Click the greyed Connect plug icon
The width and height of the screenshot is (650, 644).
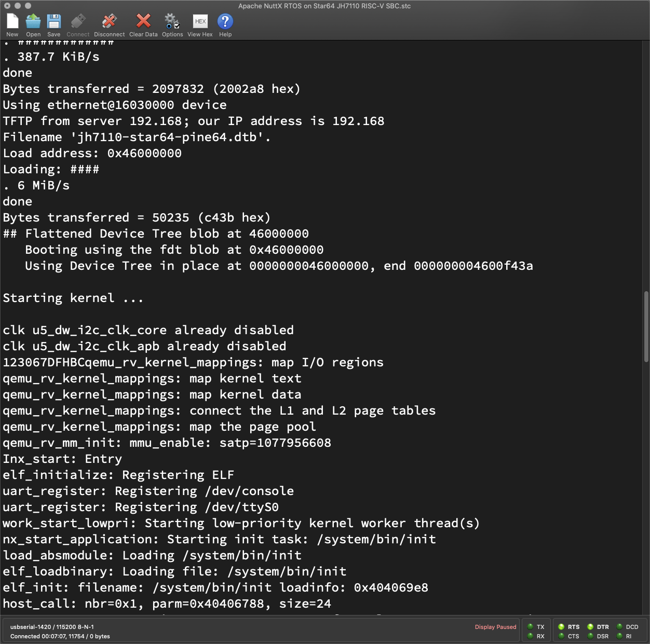click(x=78, y=21)
